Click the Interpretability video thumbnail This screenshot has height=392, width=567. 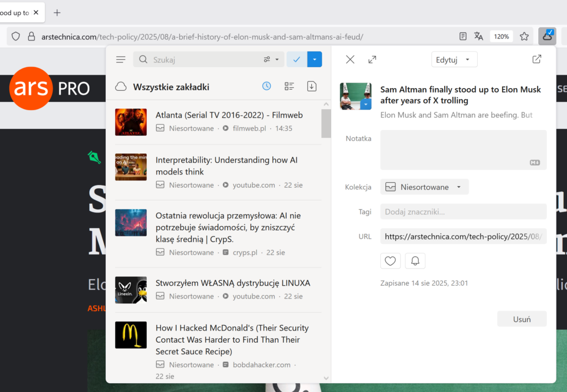pyautogui.click(x=131, y=167)
